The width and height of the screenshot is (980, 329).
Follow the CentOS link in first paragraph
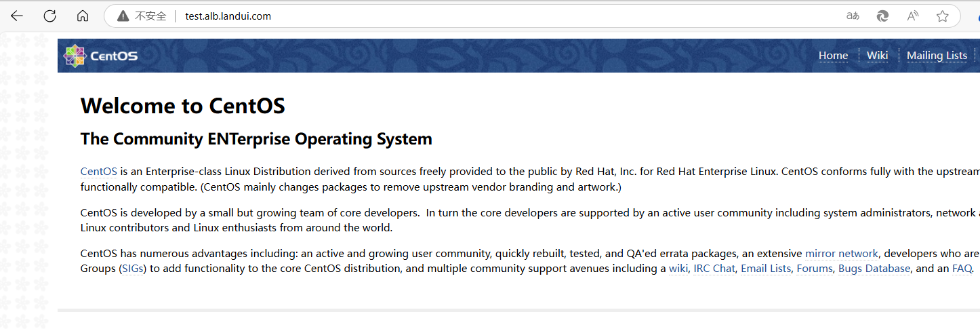[98, 172]
